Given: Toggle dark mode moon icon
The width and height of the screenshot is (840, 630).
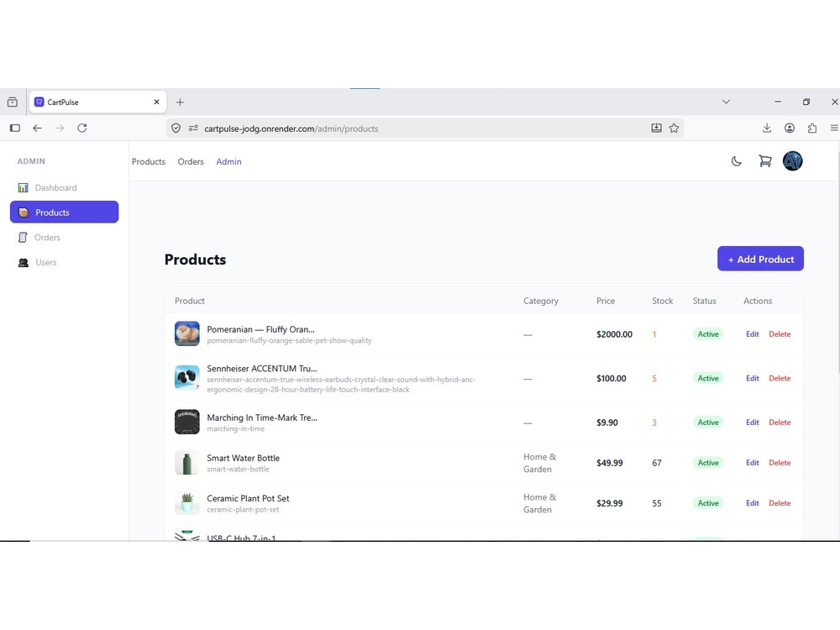Looking at the screenshot, I should (737, 161).
